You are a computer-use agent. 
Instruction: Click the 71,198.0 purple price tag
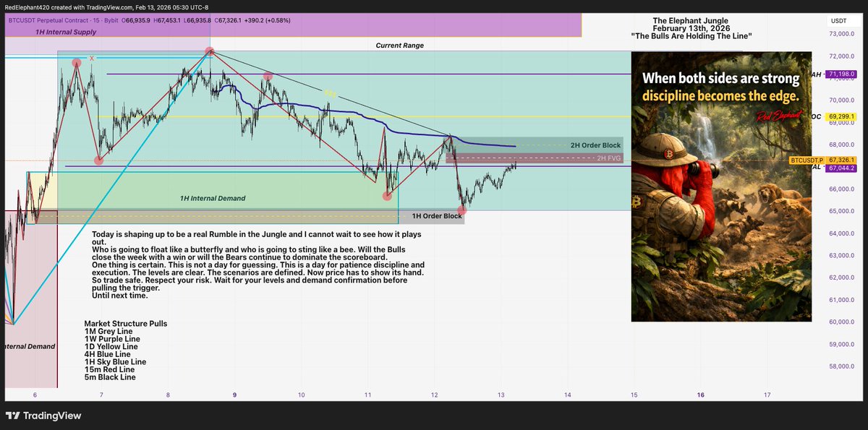click(x=842, y=74)
